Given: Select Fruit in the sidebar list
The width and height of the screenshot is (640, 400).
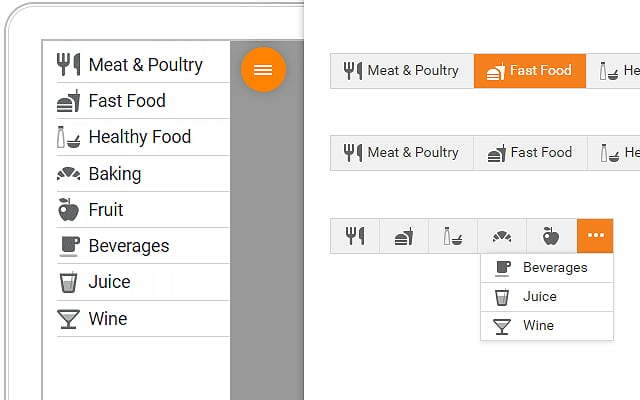Looking at the screenshot, I should tap(106, 210).
